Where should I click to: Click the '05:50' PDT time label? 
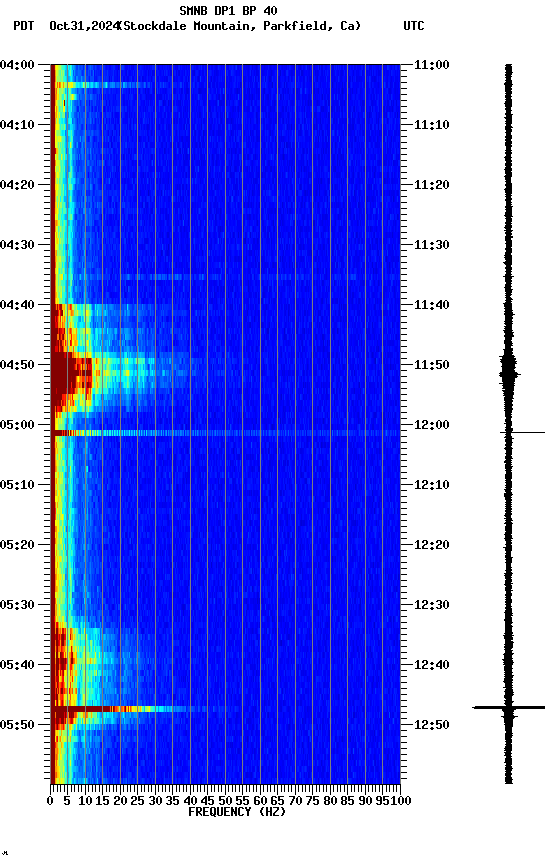[x=17, y=725]
